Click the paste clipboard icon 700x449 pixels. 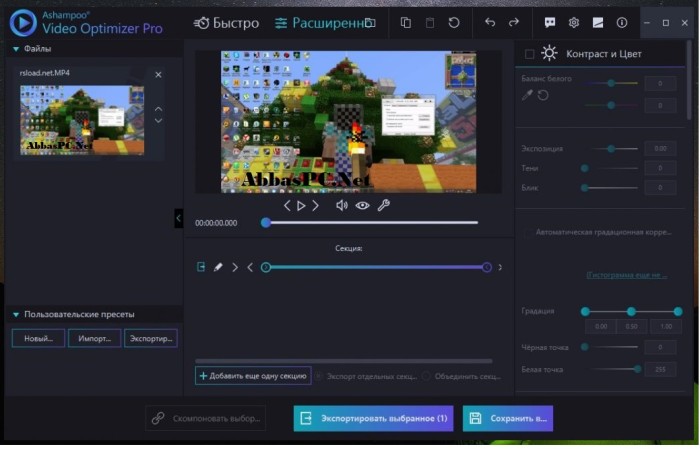(430, 23)
